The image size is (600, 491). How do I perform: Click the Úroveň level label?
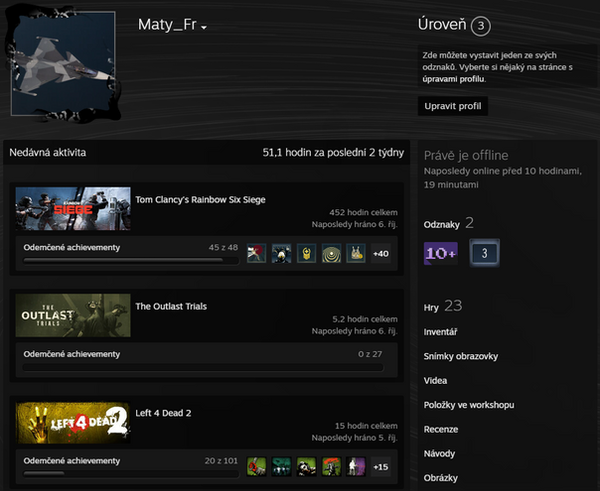click(x=442, y=24)
